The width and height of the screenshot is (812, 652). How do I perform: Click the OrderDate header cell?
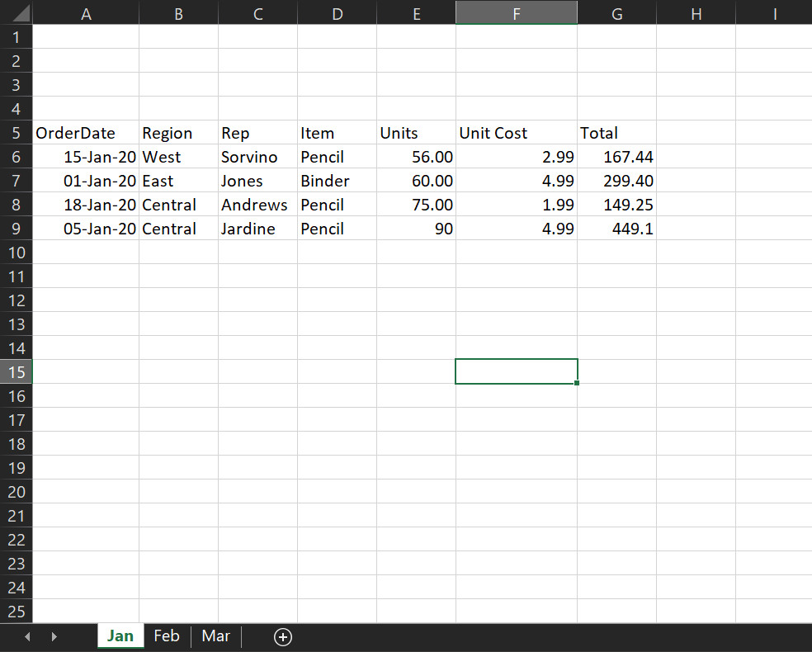pyautogui.click(x=86, y=133)
